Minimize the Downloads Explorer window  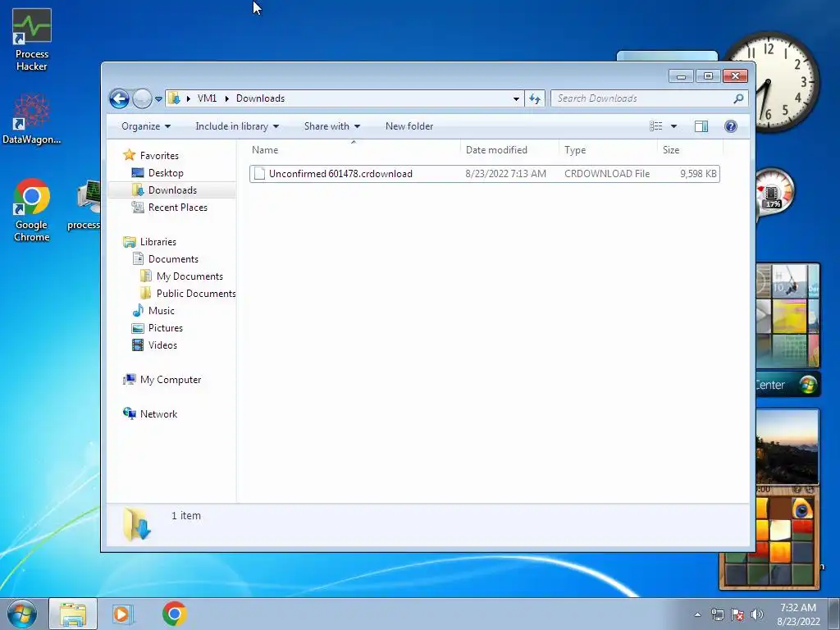(x=681, y=76)
